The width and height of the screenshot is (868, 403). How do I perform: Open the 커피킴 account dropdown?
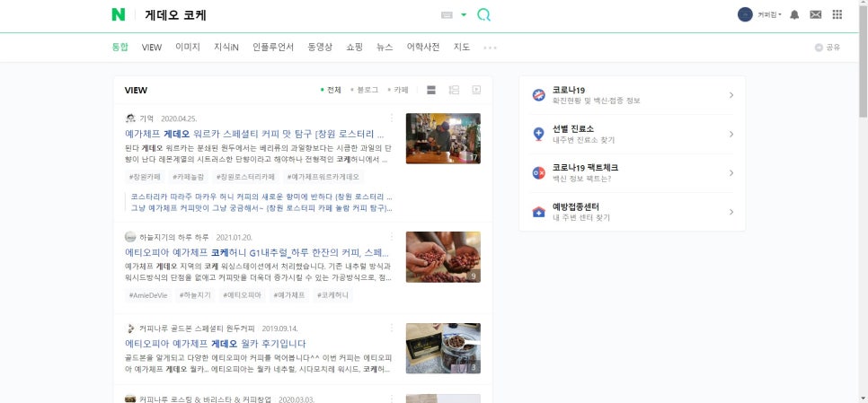[x=769, y=15]
